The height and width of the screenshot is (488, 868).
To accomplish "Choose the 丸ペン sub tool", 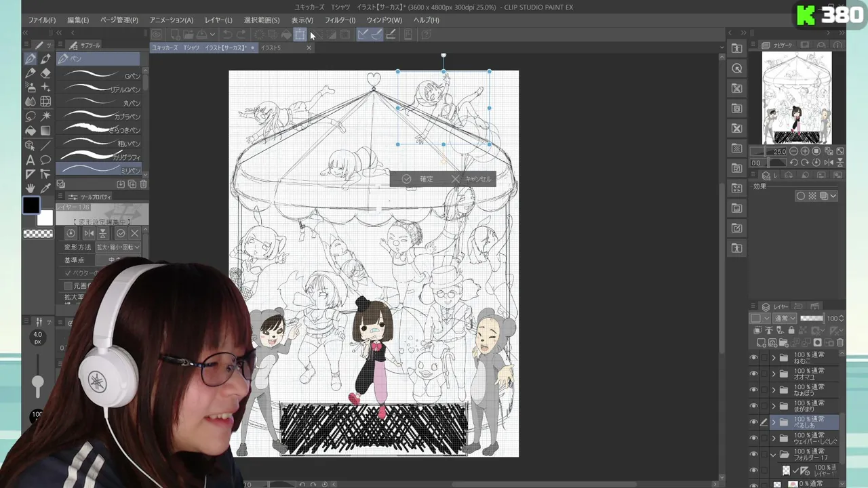I will pyautogui.click(x=100, y=102).
